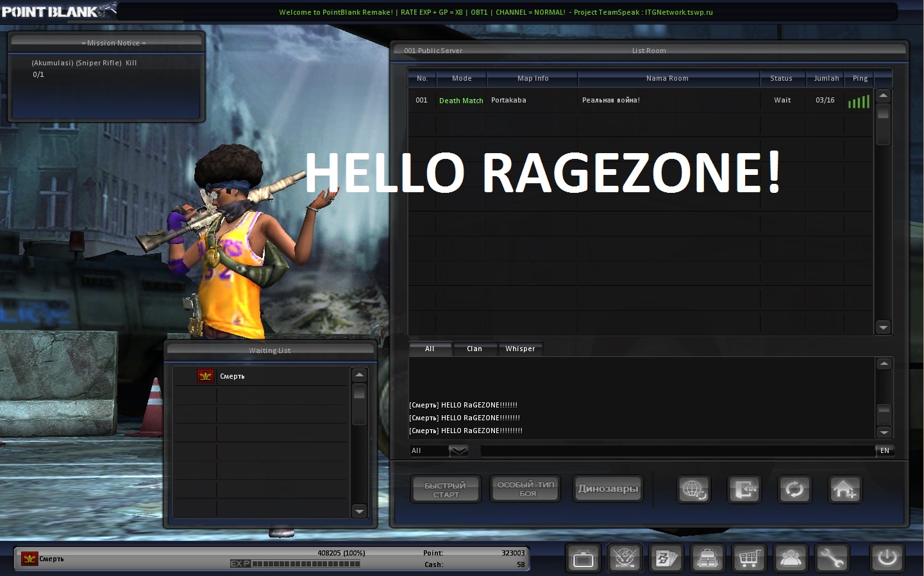Click room list scroll down arrow

883,327
